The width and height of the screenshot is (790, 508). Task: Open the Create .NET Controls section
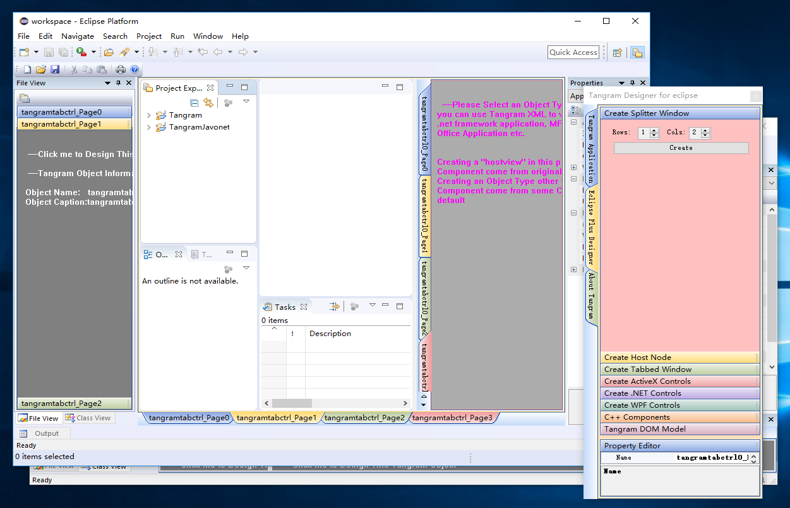[680, 393]
